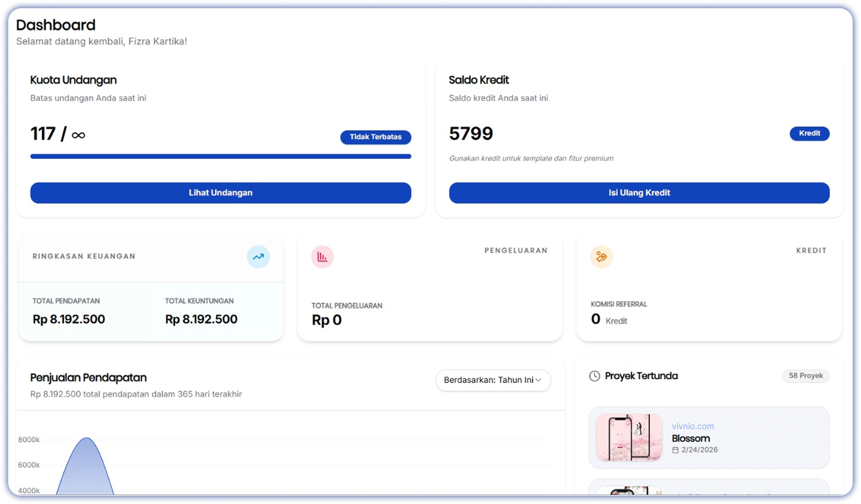Click the Kredit badge on Saldo Kredit card
The width and height of the screenshot is (861, 504).
pyautogui.click(x=809, y=134)
